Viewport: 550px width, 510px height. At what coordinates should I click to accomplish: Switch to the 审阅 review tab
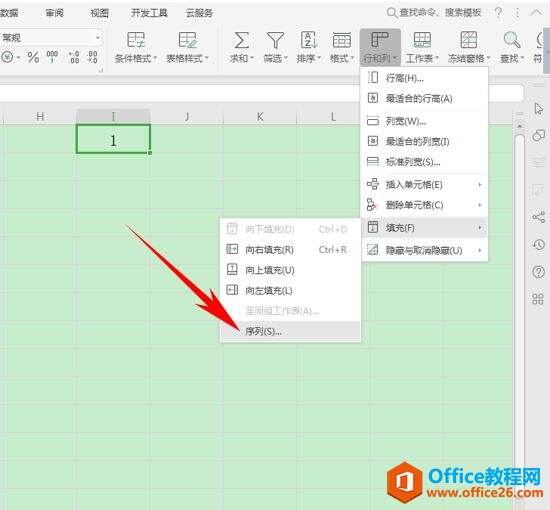click(x=54, y=13)
